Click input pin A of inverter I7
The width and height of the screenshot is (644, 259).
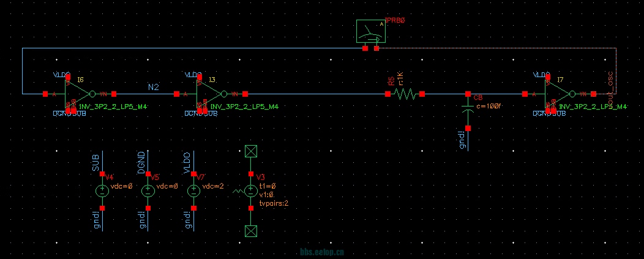525,94
